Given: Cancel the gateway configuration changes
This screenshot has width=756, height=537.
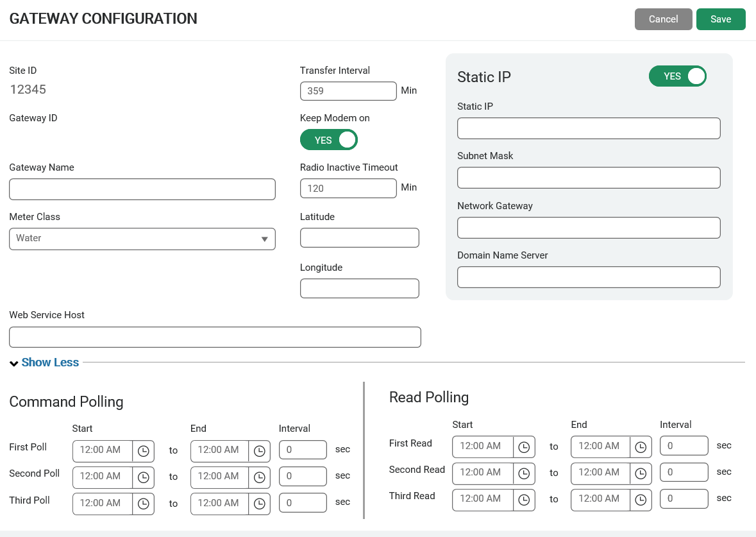Looking at the screenshot, I should 663,19.
